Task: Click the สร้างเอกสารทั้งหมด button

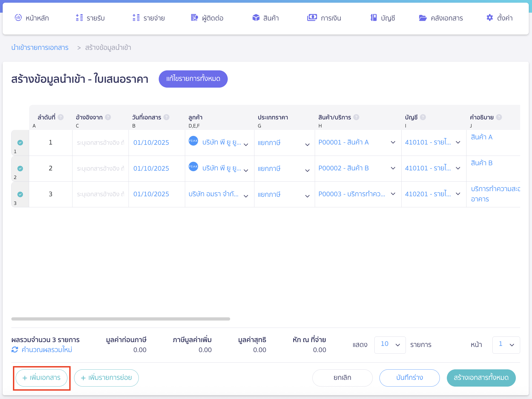Action: coord(481,378)
